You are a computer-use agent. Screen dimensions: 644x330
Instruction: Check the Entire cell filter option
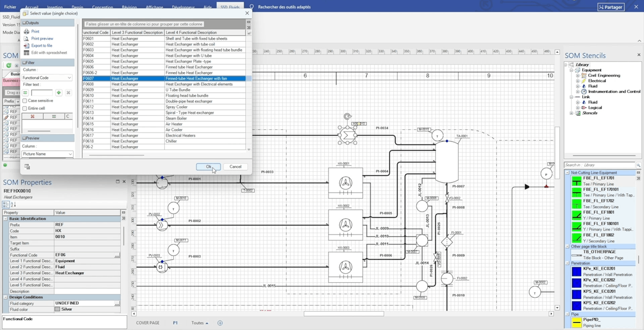pyautogui.click(x=26, y=108)
